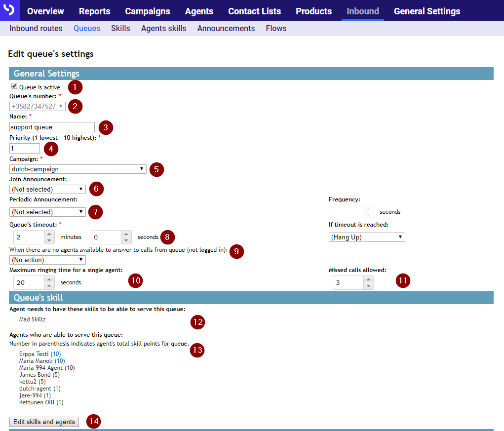Go to Queues tab
Screen dimensions: 504x431
87,28
